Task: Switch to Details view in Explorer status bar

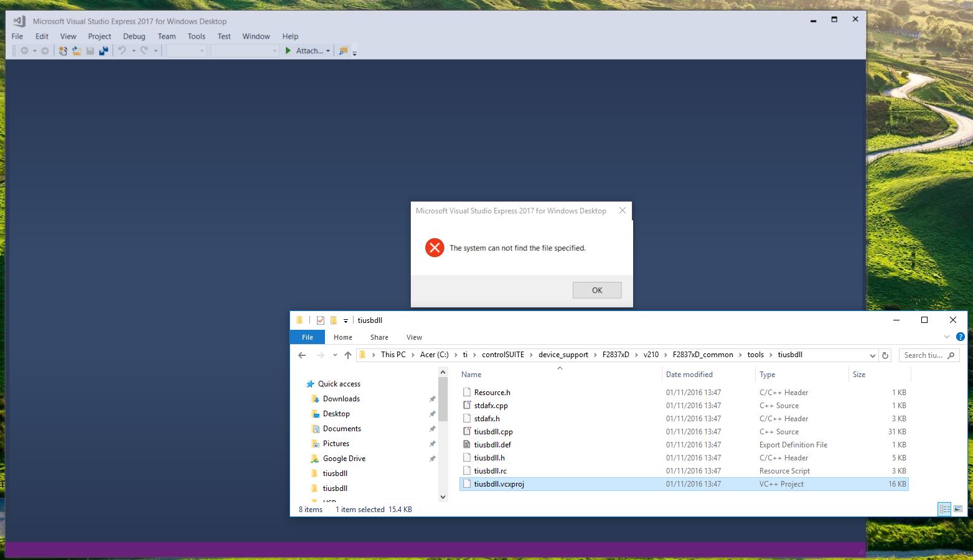Action: click(x=944, y=509)
